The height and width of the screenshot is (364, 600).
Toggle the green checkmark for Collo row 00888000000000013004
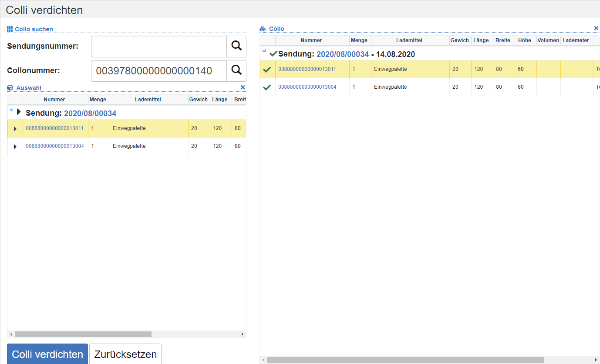coord(267,87)
